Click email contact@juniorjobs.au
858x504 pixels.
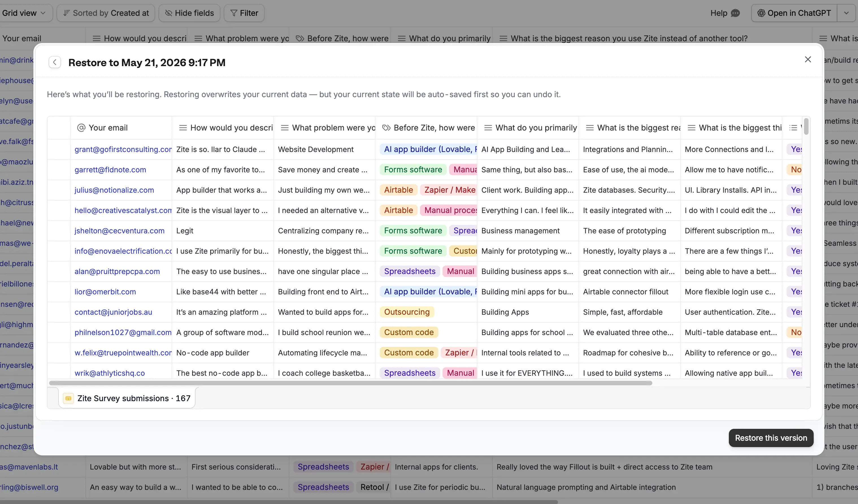click(x=113, y=312)
